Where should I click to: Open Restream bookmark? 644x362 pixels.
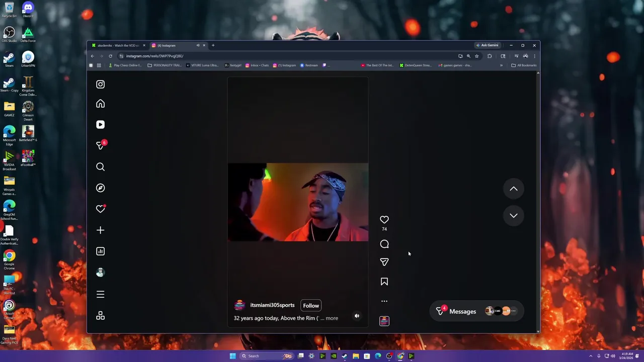point(309,65)
